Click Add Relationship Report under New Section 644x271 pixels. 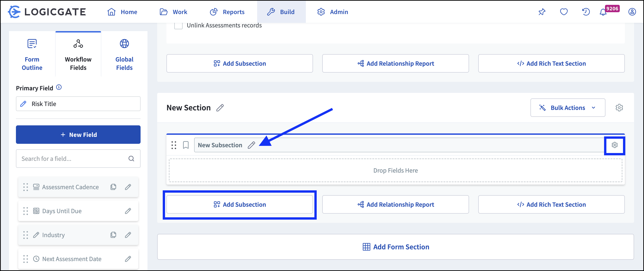pyautogui.click(x=395, y=204)
